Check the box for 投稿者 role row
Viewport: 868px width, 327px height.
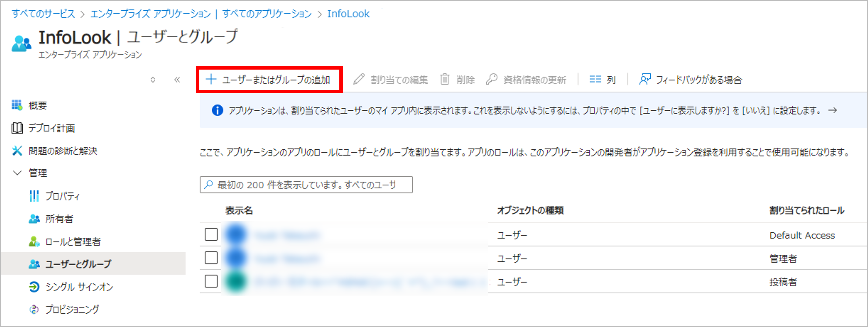(x=211, y=281)
